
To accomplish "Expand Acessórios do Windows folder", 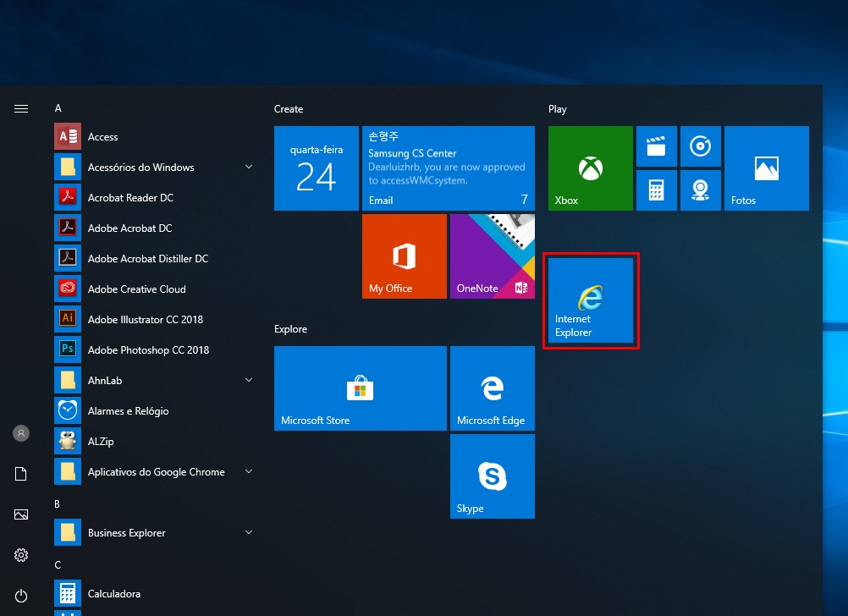I will 154,167.
